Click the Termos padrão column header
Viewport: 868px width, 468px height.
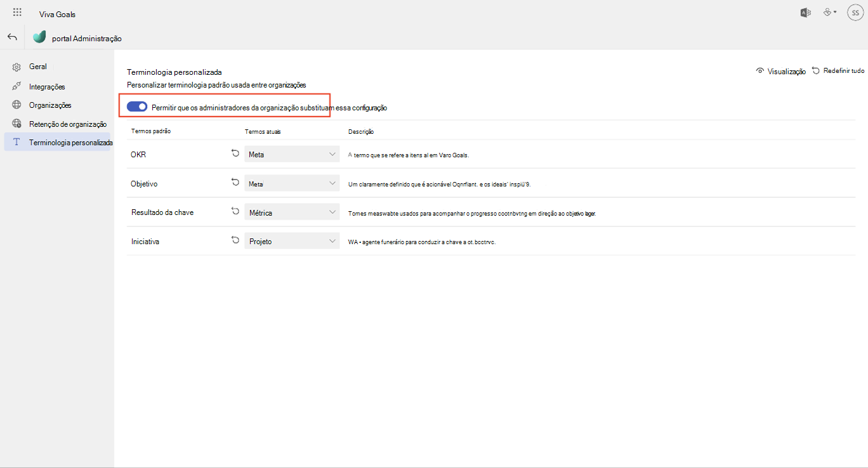point(151,131)
